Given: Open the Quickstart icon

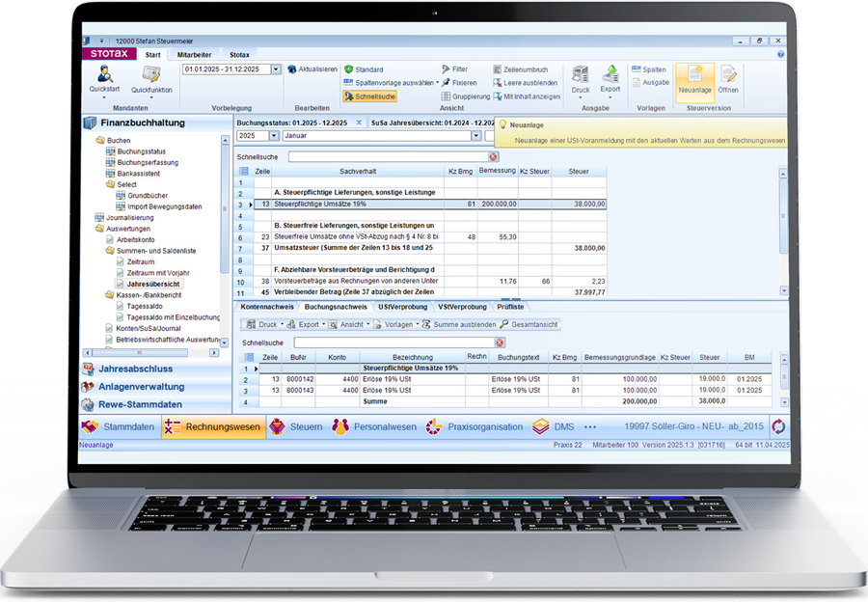Looking at the screenshot, I should point(104,79).
